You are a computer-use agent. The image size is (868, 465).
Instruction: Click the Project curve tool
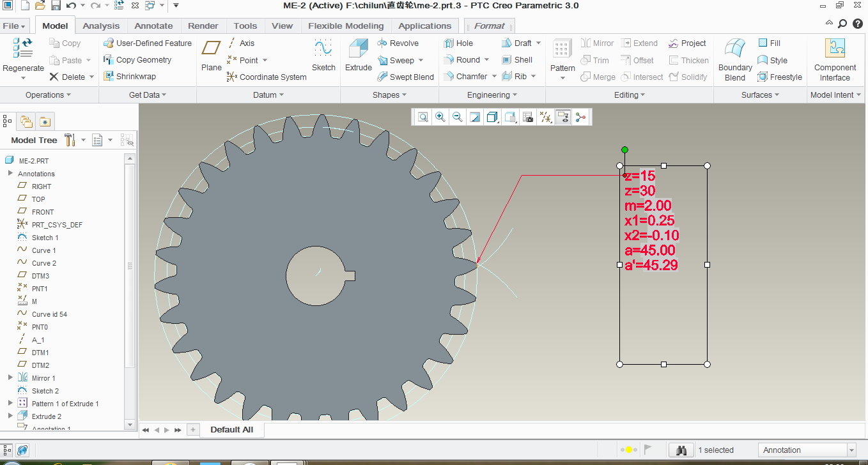[687, 43]
